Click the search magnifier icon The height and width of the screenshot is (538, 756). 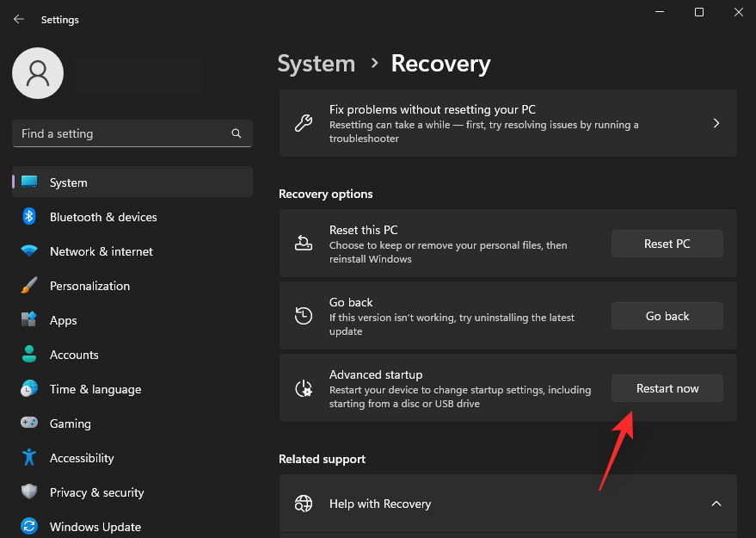click(x=237, y=134)
